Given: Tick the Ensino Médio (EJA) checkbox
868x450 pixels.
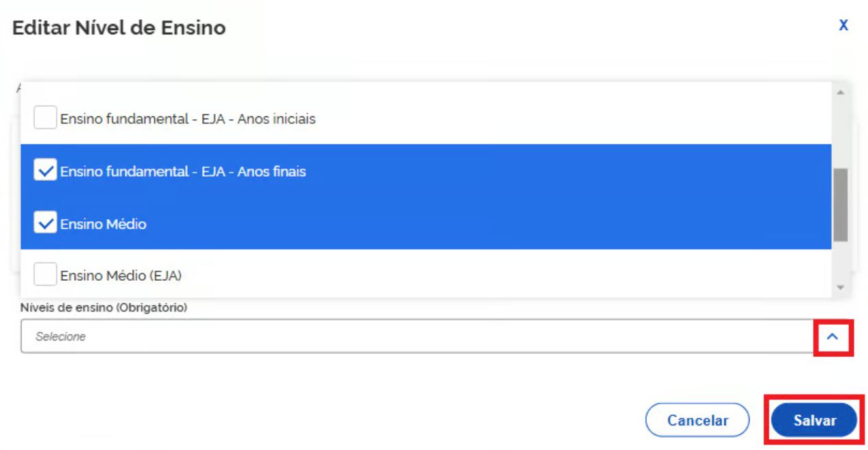Looking at the screenshot, I should click(45, 275).
